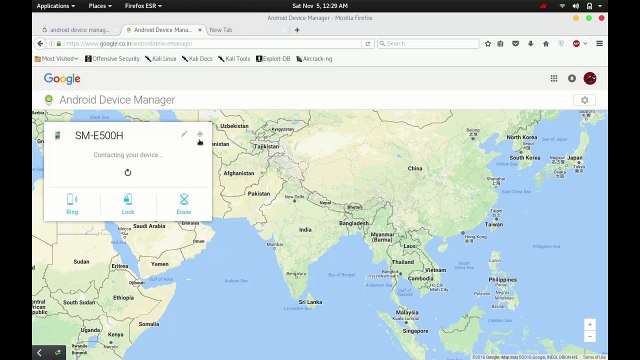The width and height of the screenshot is (640, 360).
Task: Open the network status icon
Action: click(x=562, y=6)
